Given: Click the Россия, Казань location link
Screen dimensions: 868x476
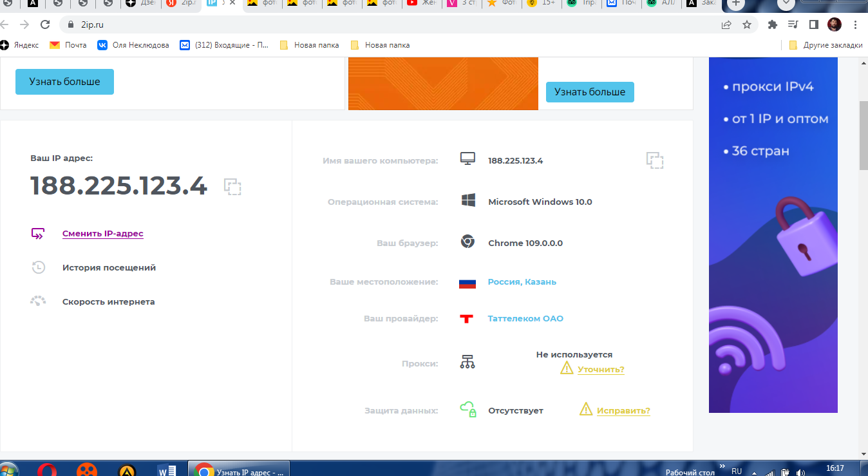Looking at the screenshot, I should point(522,282).
